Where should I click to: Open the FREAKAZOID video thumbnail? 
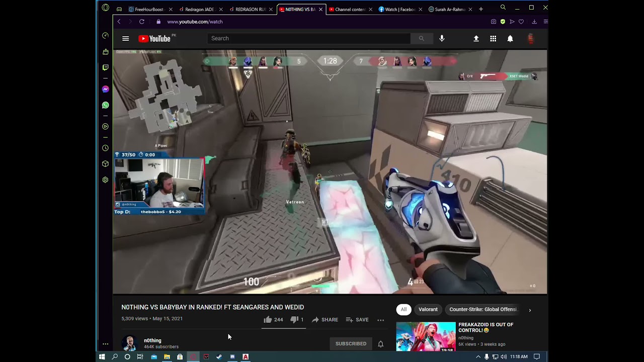point(426,336)
